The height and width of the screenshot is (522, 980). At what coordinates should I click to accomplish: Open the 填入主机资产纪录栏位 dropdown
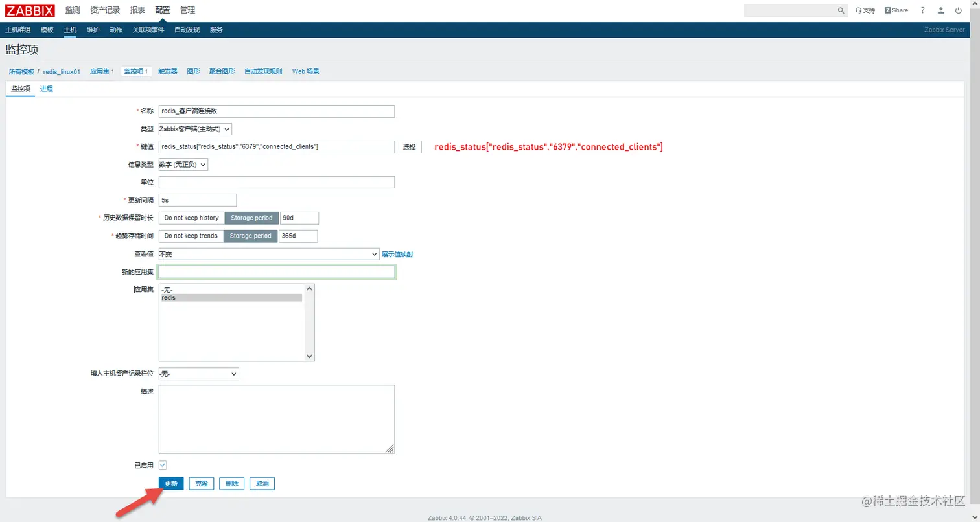(x=198, y=374)
